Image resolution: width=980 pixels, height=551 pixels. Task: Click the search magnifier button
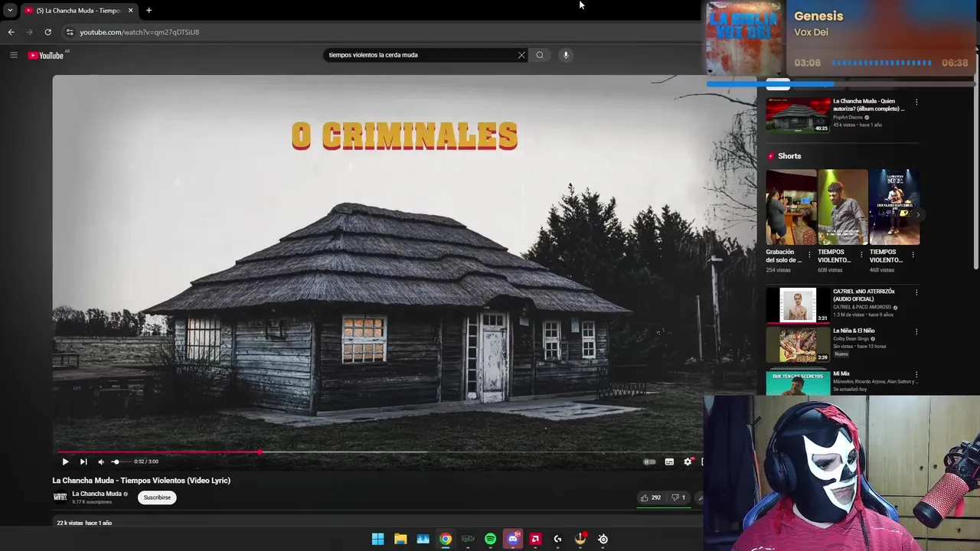pos(540,55)
